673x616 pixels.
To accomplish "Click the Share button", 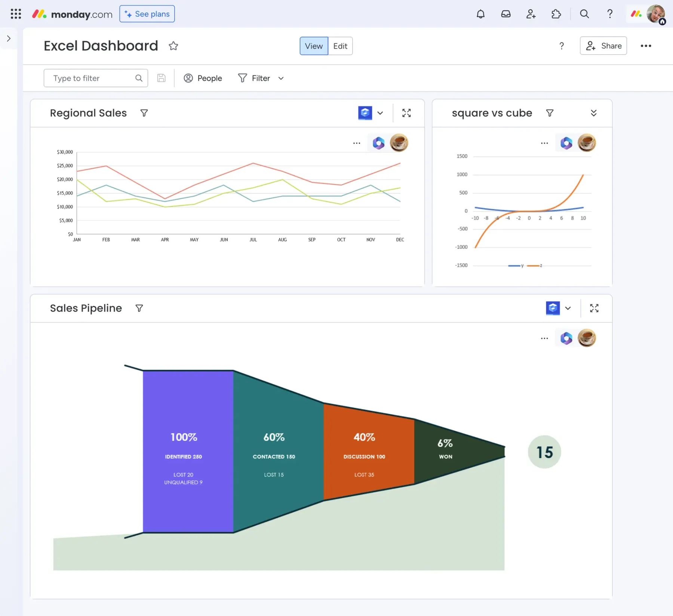I will (603, 46).
